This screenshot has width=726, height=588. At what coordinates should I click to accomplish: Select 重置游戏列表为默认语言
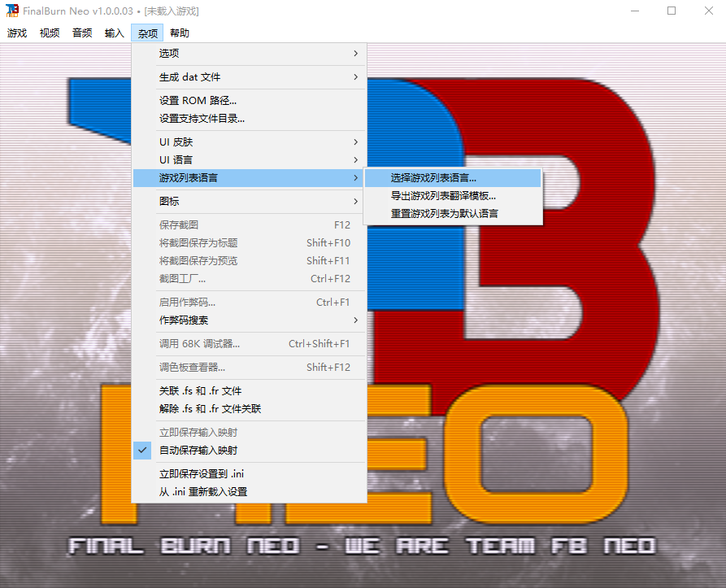pyautogui.click(x=453, y=213)
